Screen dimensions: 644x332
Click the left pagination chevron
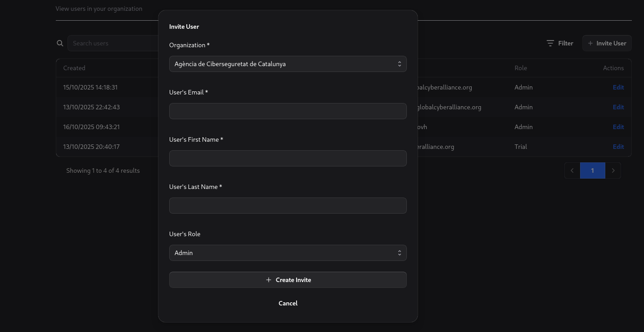click(572, 170)
